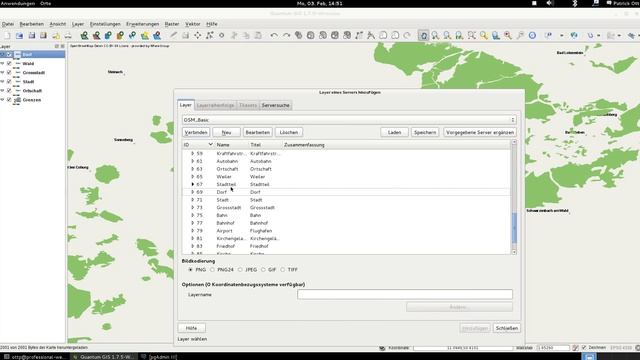Uncheck the Ortschaft layer visibility checkbox
The width and height of the screenshot is (640, 360).
point(9,90)
